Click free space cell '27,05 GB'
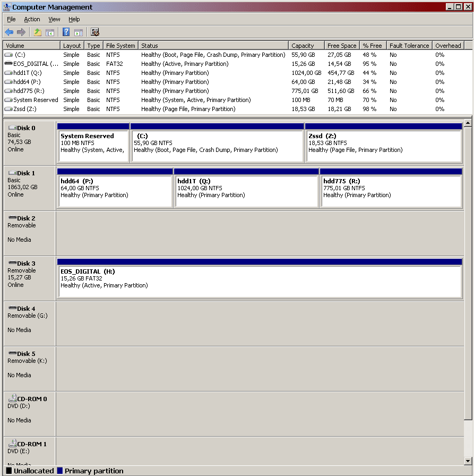Image resolution: width=474 pixels, height=476 pixels. pos(339,55)
